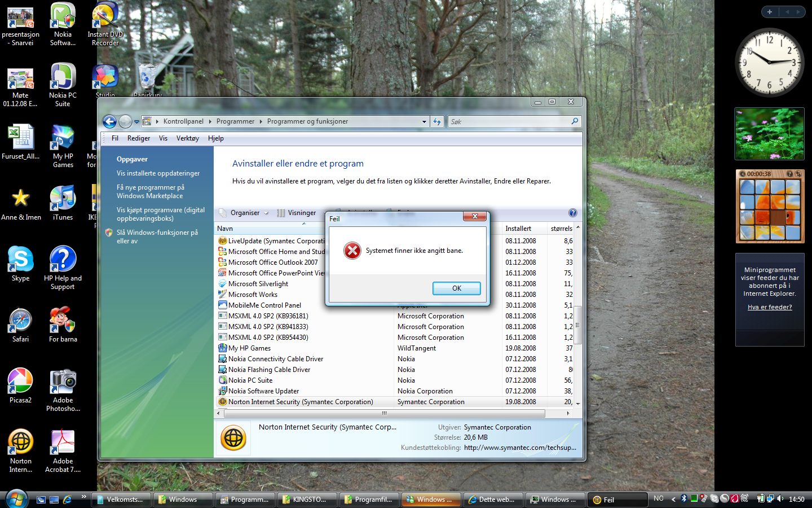Click the search magnifier icon in Søk box
This screenshot has height=508, width=812.
(575, 121)
